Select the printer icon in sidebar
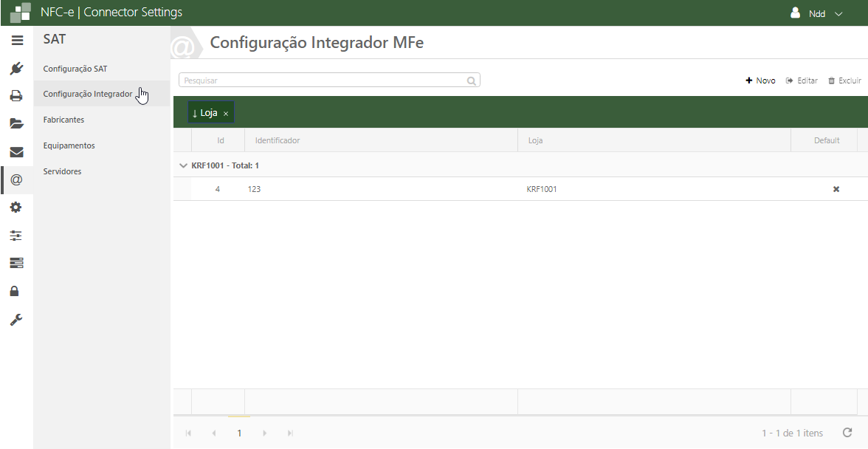 pyautogui.click(x=16, y=96)
